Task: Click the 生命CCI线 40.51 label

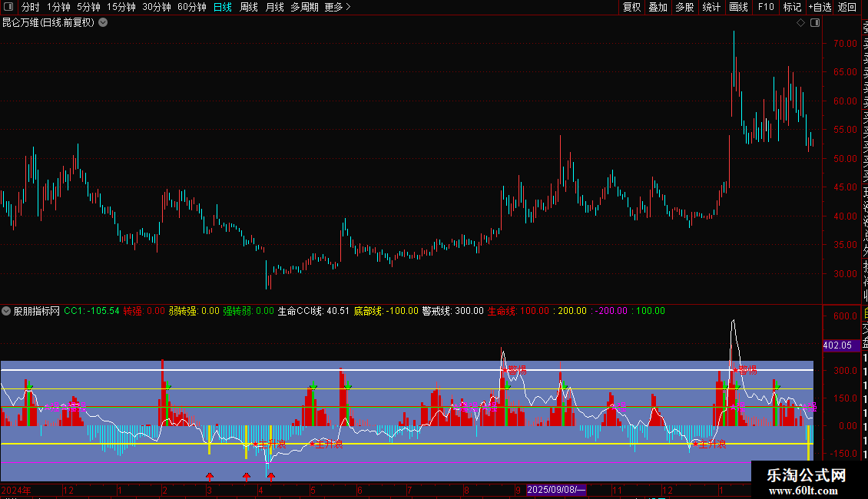Action: coord(313,311)
